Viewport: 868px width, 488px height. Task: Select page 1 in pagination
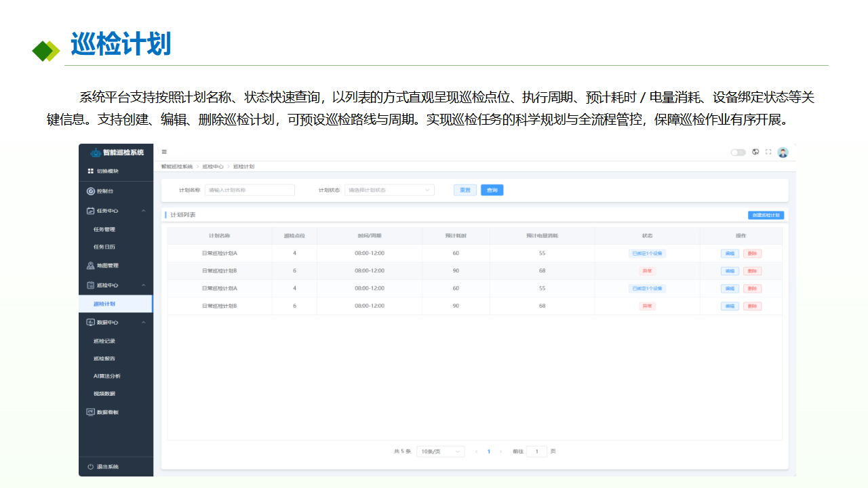tap(489, 451)
